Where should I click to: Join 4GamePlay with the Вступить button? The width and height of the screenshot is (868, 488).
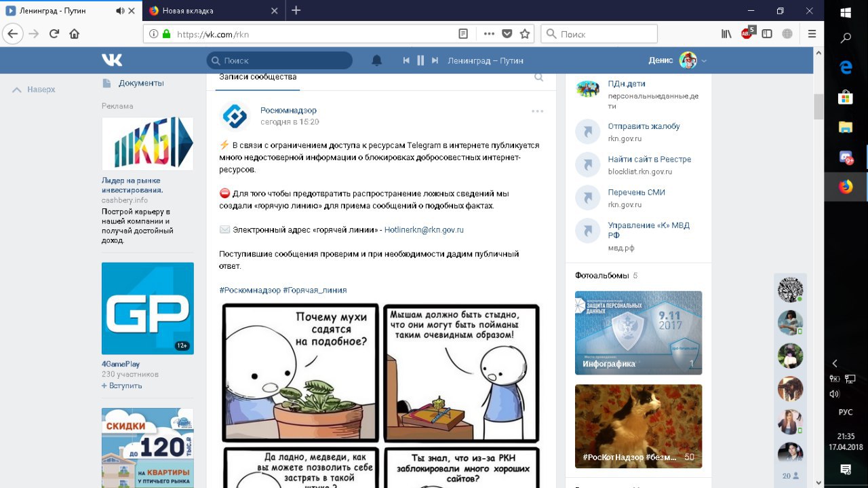pyautogui.click(x=122, y=386)
